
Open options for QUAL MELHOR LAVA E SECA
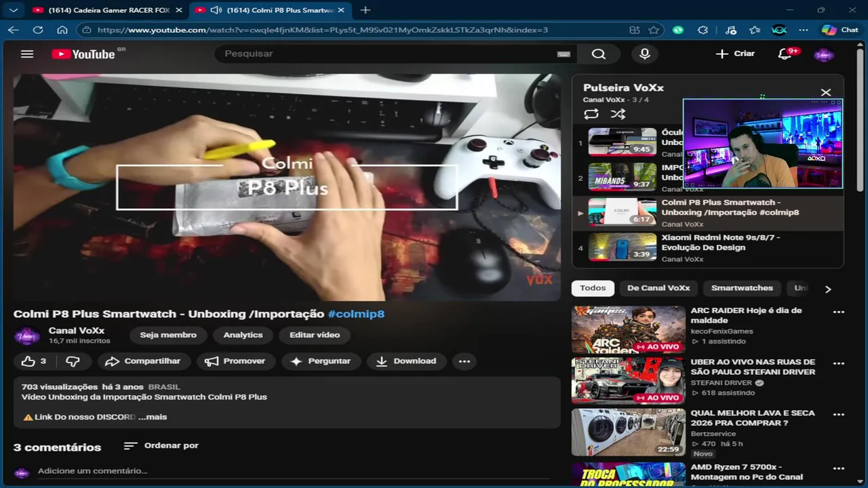tap(839, 415)
